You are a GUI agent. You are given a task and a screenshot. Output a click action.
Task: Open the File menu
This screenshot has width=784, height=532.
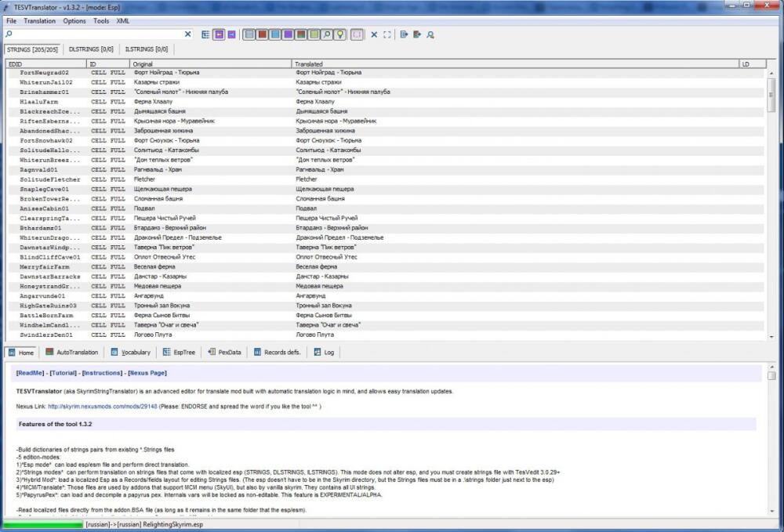coord(12,21)
